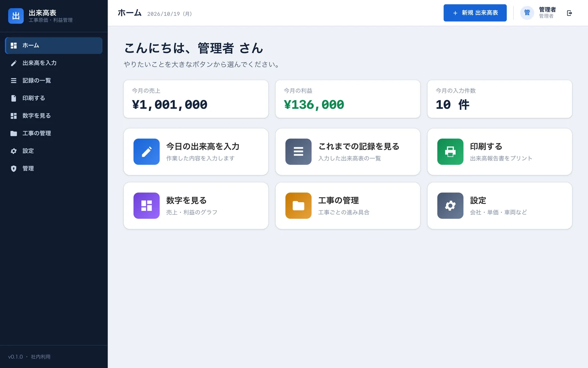The width and height of the screenshot is (588, 368).
Task: Click the ホーム dashboard icon in sidebar
Action: tap(14, 46)
